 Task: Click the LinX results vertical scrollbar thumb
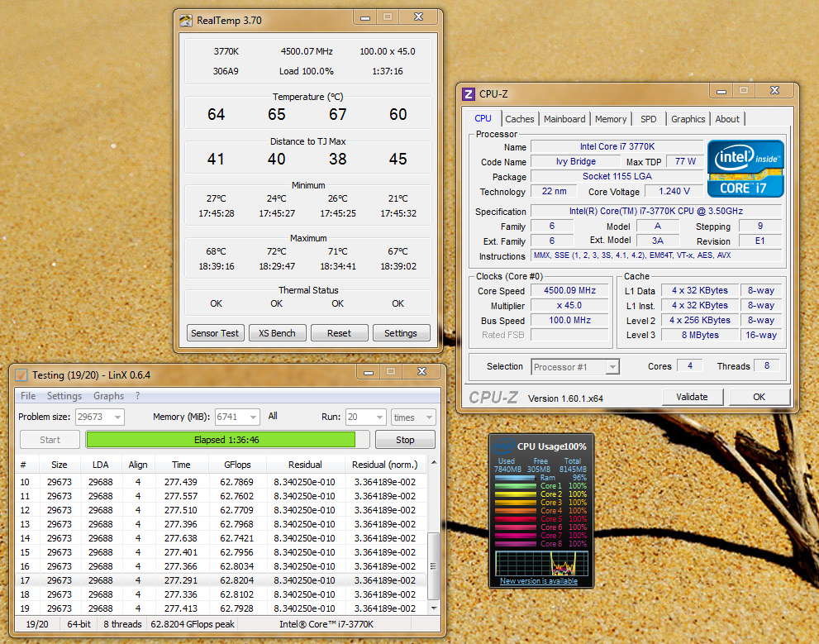[433, 566]
